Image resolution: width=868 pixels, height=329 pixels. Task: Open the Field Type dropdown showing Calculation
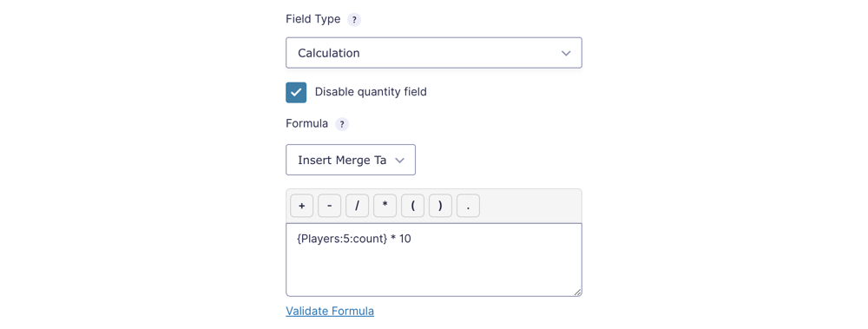click(433, 53)
